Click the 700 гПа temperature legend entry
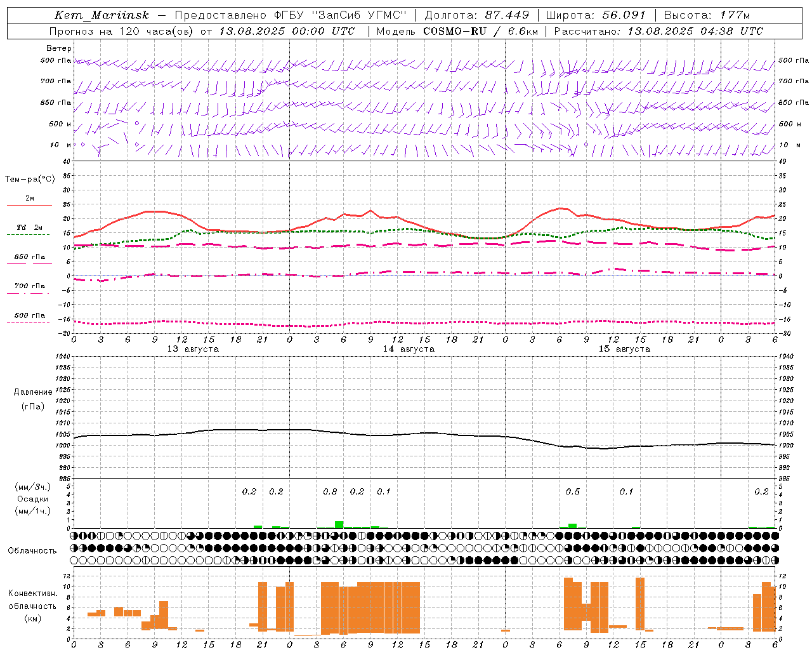Screen dimensions: 812x650 pyautogui.click(x=29, y=286)
